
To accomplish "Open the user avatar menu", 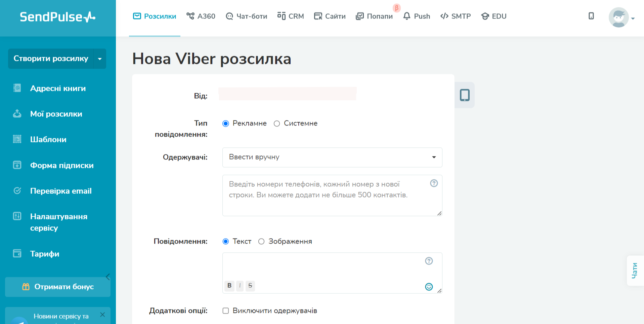I will point(621,17).
